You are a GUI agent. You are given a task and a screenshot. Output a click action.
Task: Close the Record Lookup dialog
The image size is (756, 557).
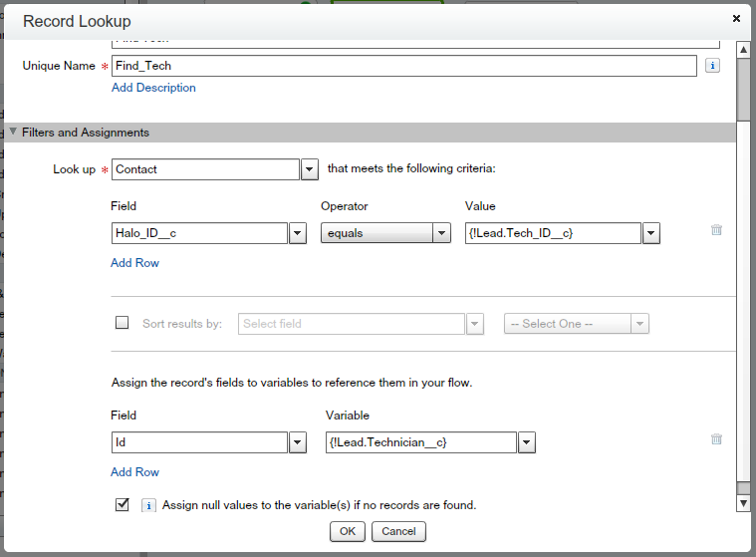pyautogui.click(x=736, y=18)
